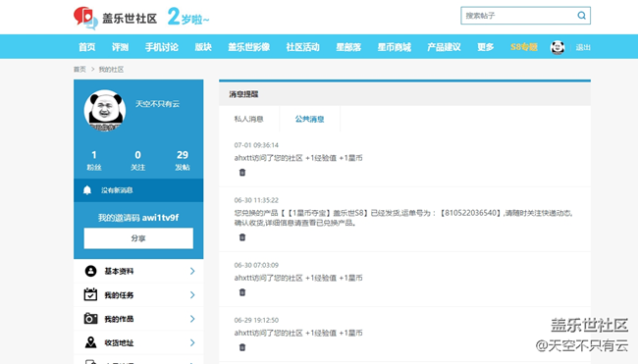Open the 星币商城 menu item
This screenshot has width=638, height=364.
(x=394, y=47)
